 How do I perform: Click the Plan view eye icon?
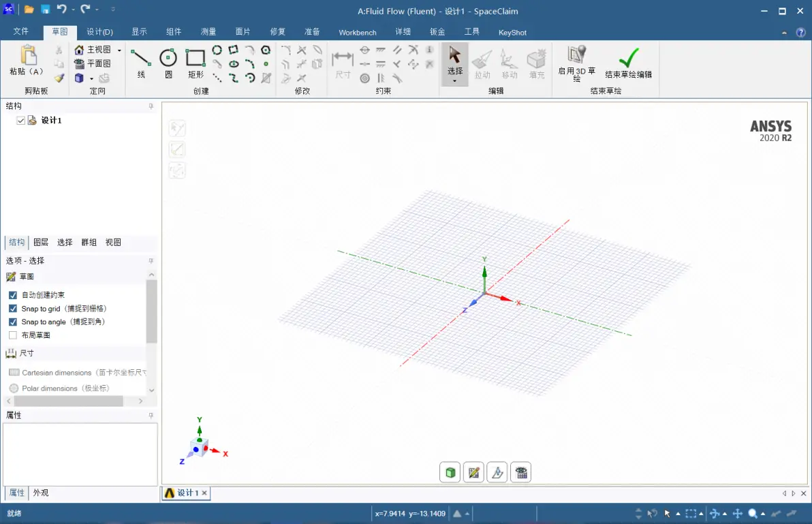(79, 63)
